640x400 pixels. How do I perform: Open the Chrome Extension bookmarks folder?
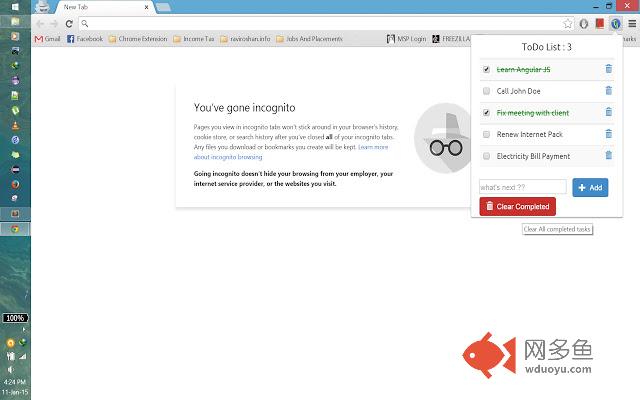click(138, 39)
